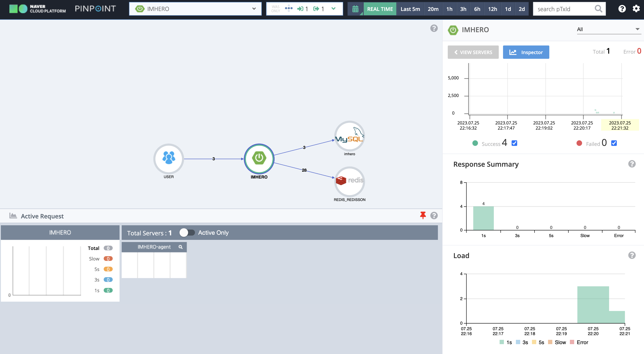Viewport: 644px width, 354px height.
Task: Open the All agents dropdown
Action: pos(608,29)
